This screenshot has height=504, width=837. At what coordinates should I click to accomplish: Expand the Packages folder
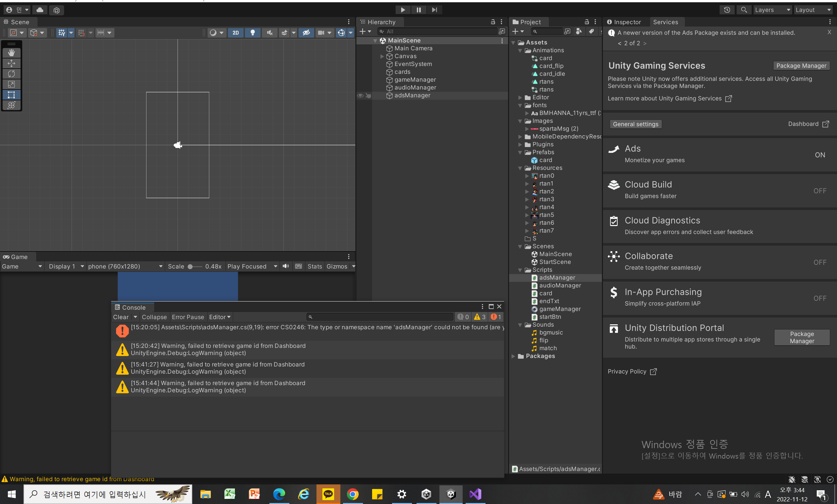click(x=513, y=356)
